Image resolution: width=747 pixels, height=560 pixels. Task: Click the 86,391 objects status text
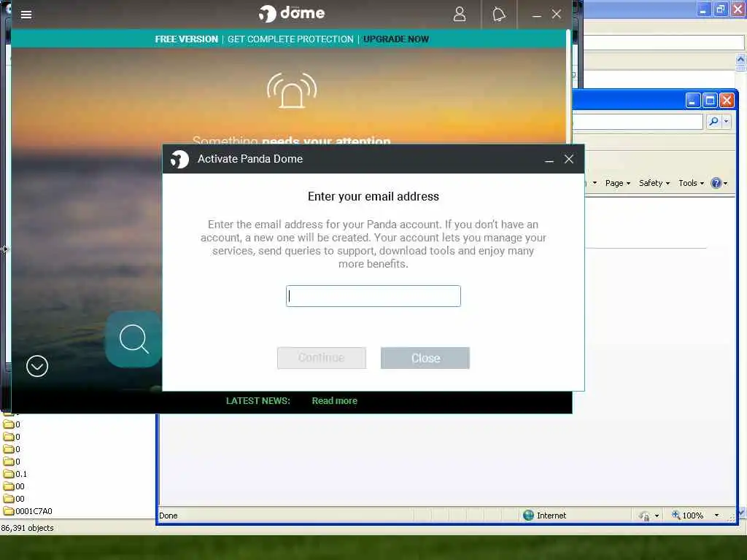point(28,528)
